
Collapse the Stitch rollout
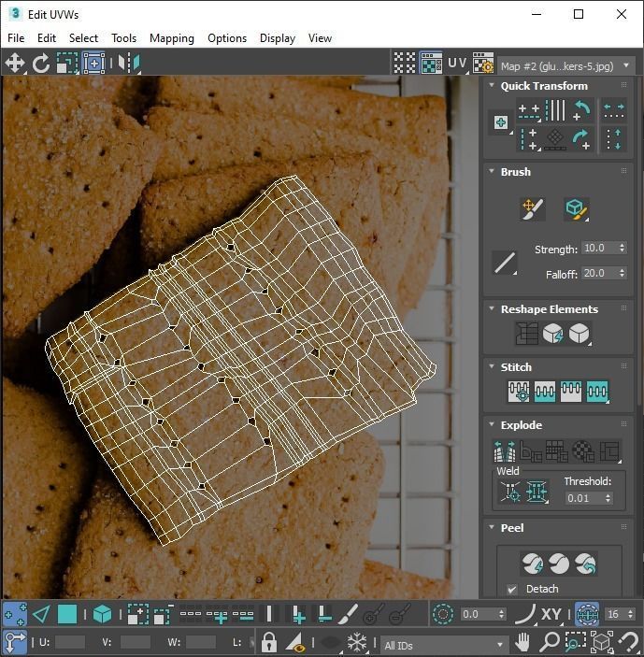point(492,366)
